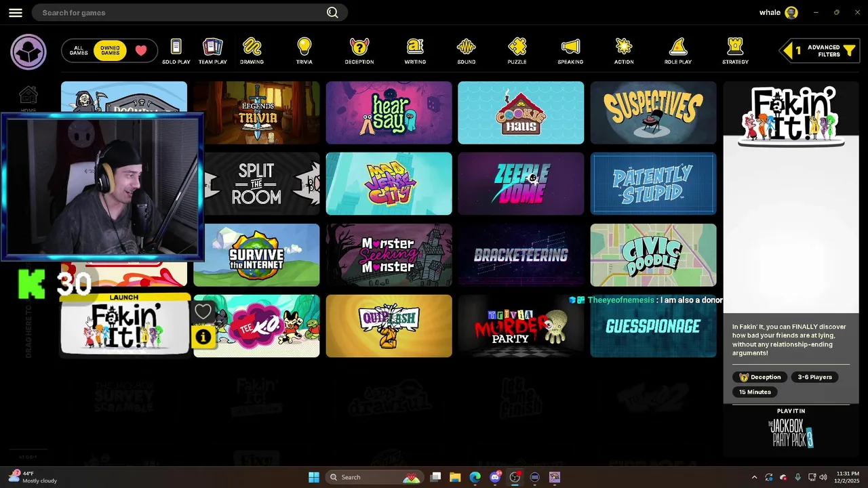Select the Survive the Internet game
868x488 pixels.
(256, 255)
